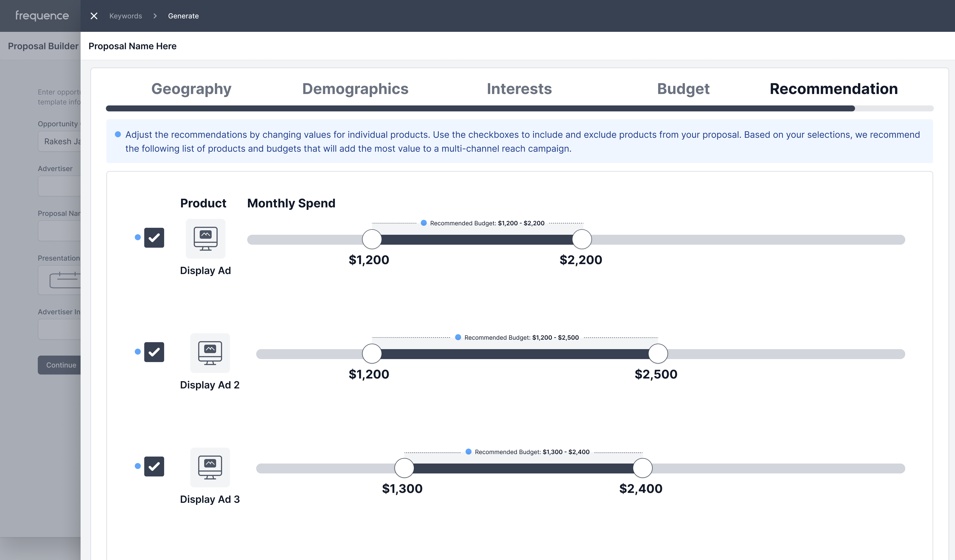
Task: Click the Generate breadcrumb
Action: click(x=184, y=16)
